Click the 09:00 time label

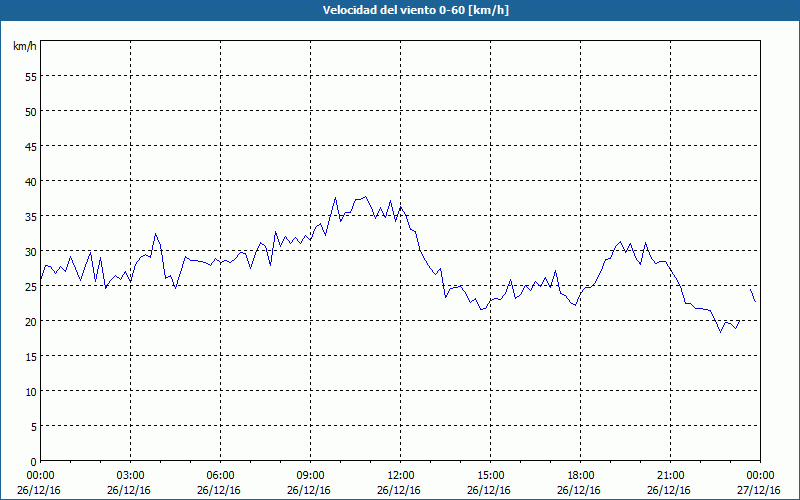(311, 476)
